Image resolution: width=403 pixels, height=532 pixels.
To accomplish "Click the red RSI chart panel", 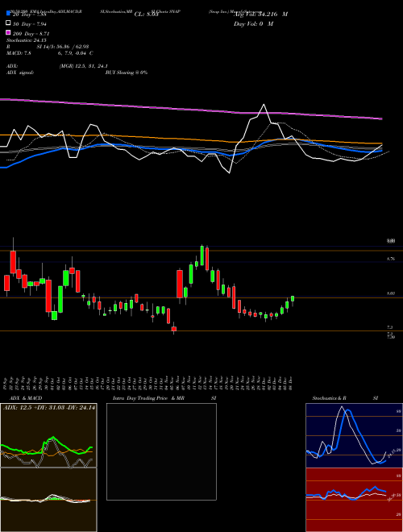I will point(354,500).
